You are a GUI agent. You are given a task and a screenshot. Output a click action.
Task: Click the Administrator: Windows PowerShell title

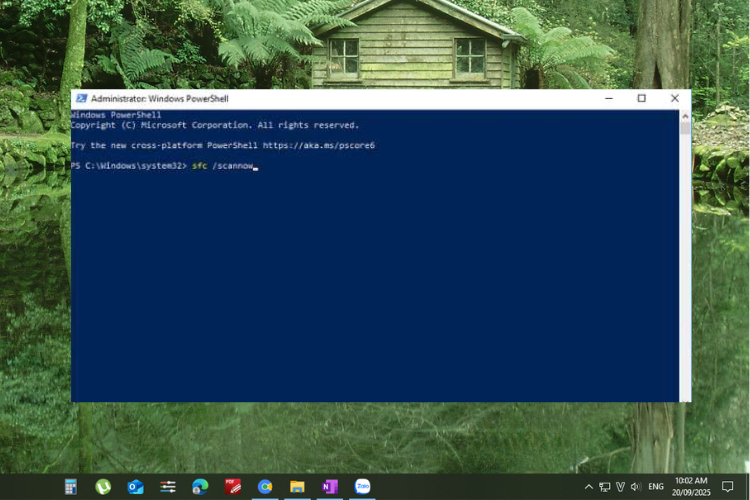[160, 99]
